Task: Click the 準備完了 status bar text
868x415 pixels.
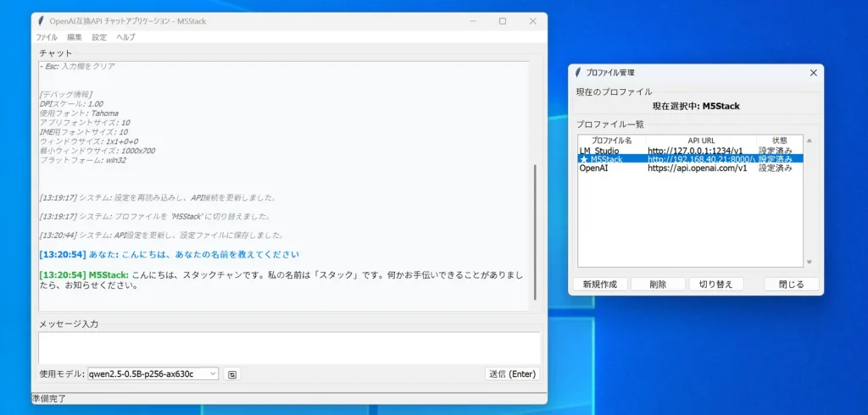Action: (x=48, y=398)
